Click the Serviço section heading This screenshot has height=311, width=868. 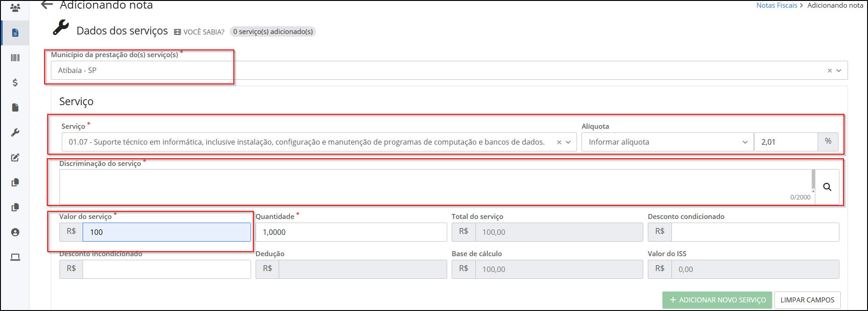tap(76, 102)
